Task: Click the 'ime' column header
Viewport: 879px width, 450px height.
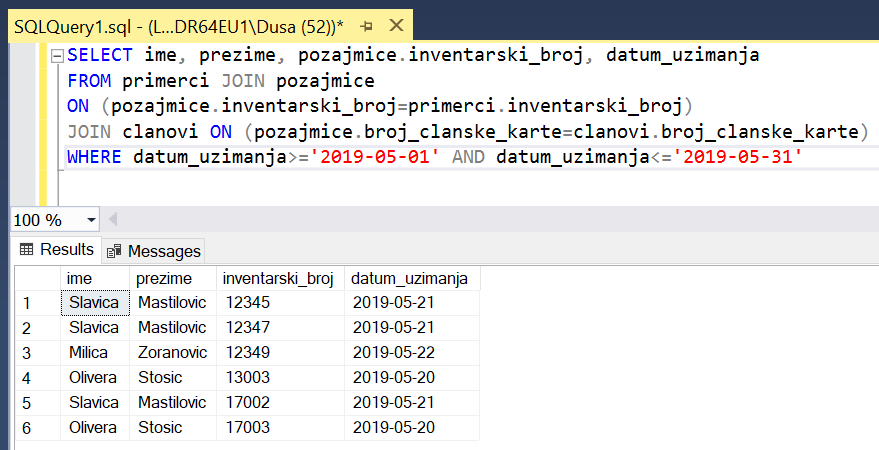Action: (x=94, y=278)
